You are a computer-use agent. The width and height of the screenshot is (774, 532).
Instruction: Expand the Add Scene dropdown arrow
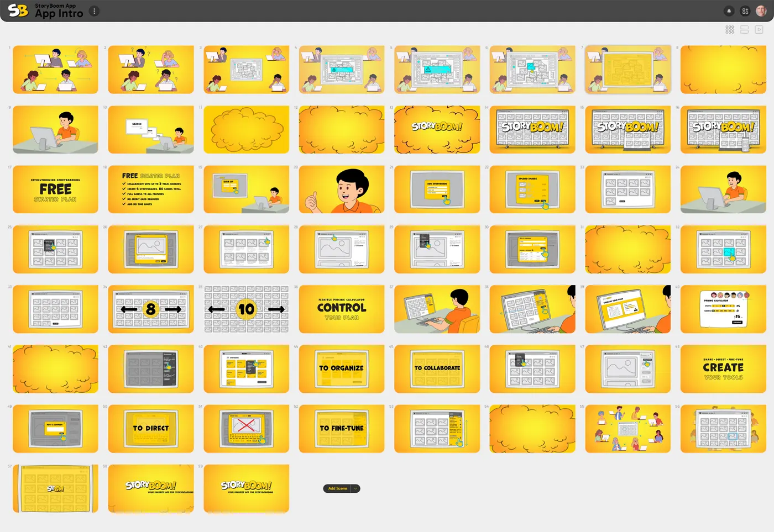coord(355,488)
